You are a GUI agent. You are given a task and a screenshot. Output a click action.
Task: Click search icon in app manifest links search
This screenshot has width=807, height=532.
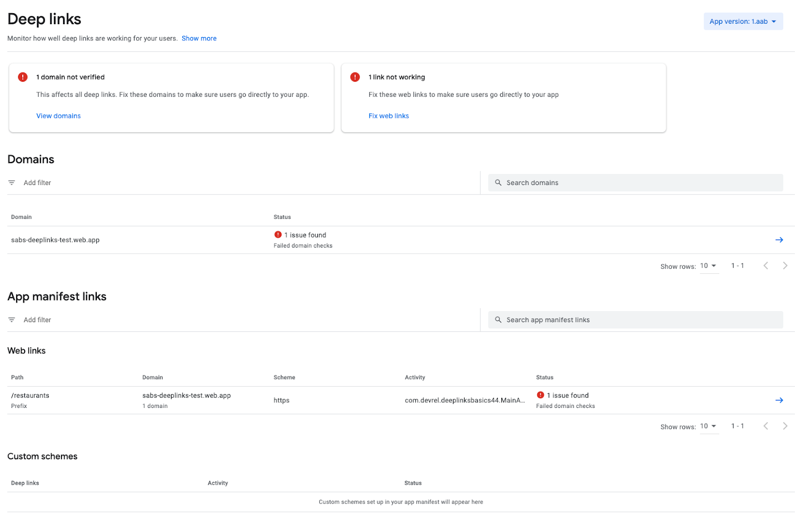tap(498, 319)
